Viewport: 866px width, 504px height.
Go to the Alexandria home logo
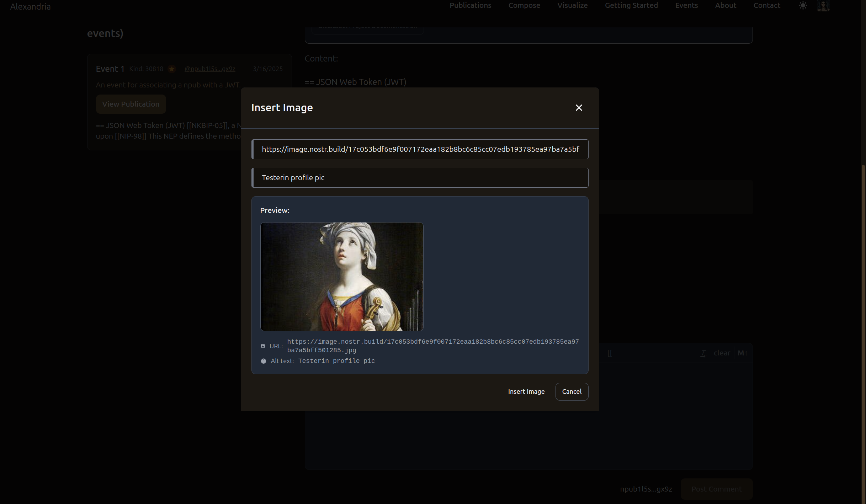[x=30, y=6]
